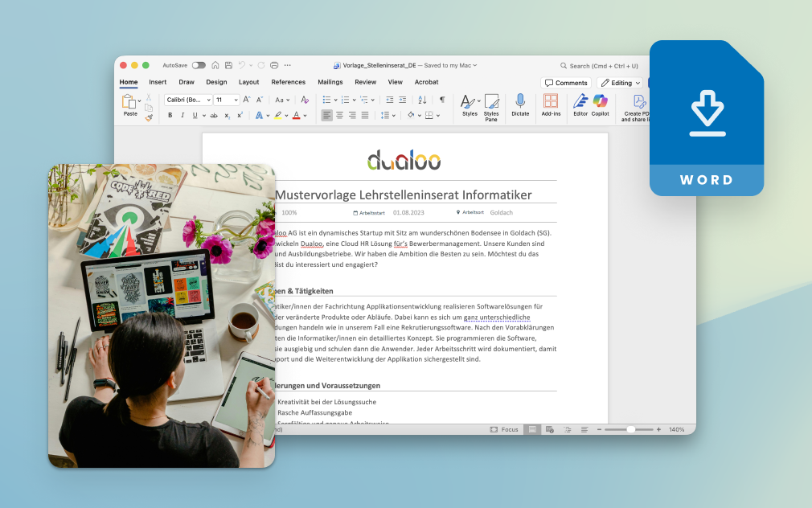Switch to the Mailings tab
Screen dimensions: 812x508
point(330,82)
